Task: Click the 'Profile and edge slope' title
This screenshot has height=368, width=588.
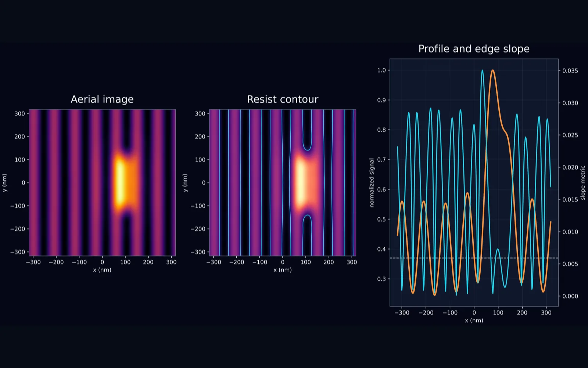Action: pyautogui.click(x=474, y=49)
